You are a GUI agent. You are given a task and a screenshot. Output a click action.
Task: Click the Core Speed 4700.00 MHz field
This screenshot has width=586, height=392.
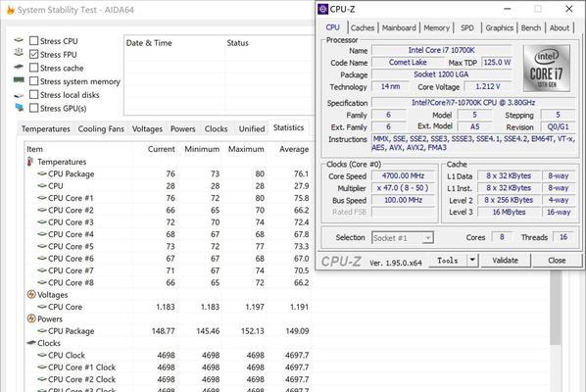click(x=403, y=176)
